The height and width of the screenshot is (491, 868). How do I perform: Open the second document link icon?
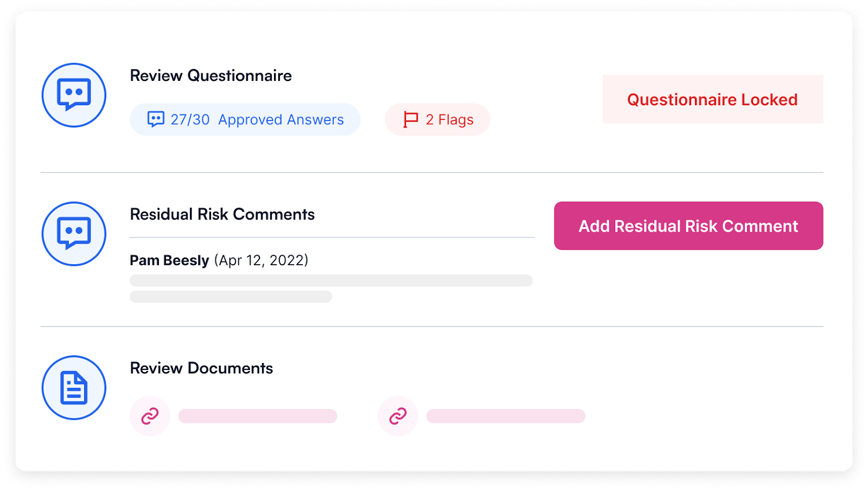[398, 416]
